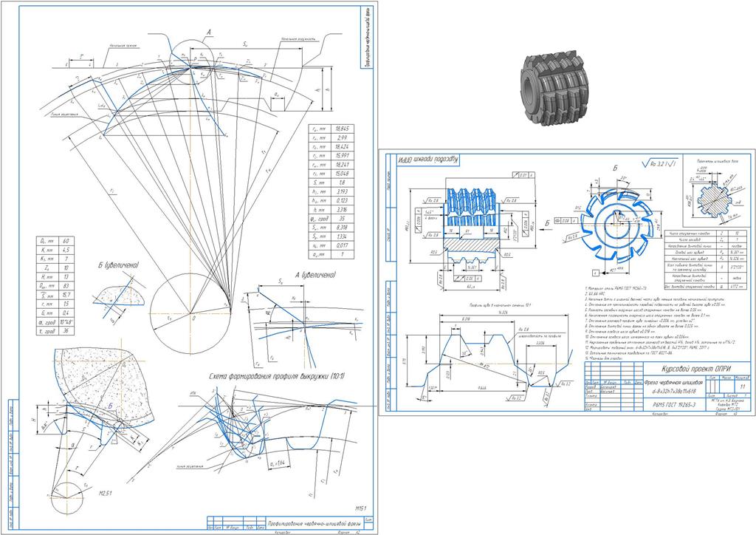
Task: Select the "Начальная окружность" callout label
Action: [x=299, y=39]
